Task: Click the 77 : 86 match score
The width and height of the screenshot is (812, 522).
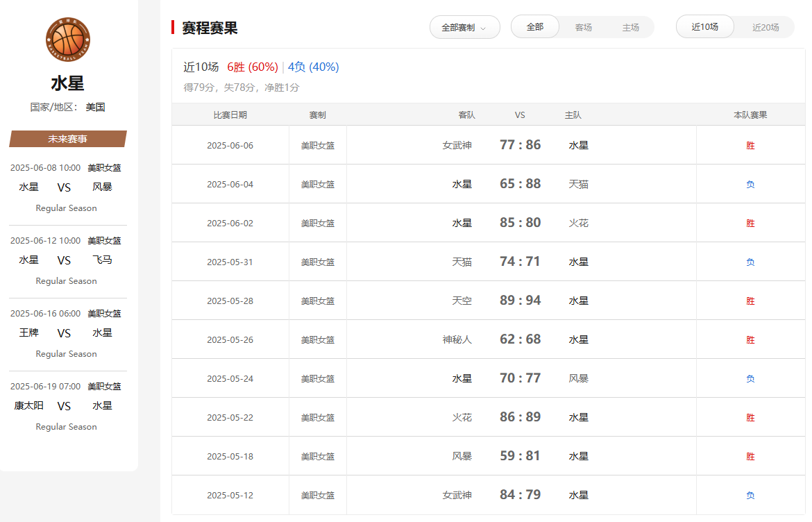Action: point(520,145)
